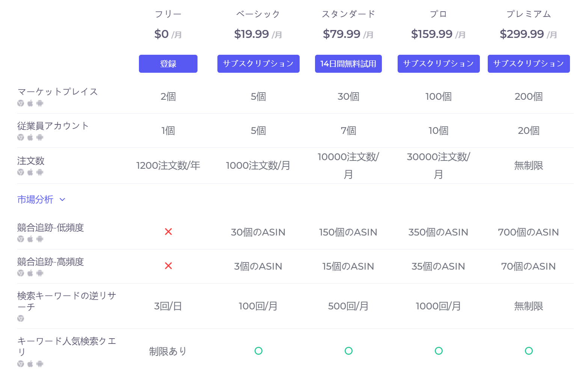Click the 700個のASIN cell
This screenshot has width=588, height=372.
click(529, 232)
